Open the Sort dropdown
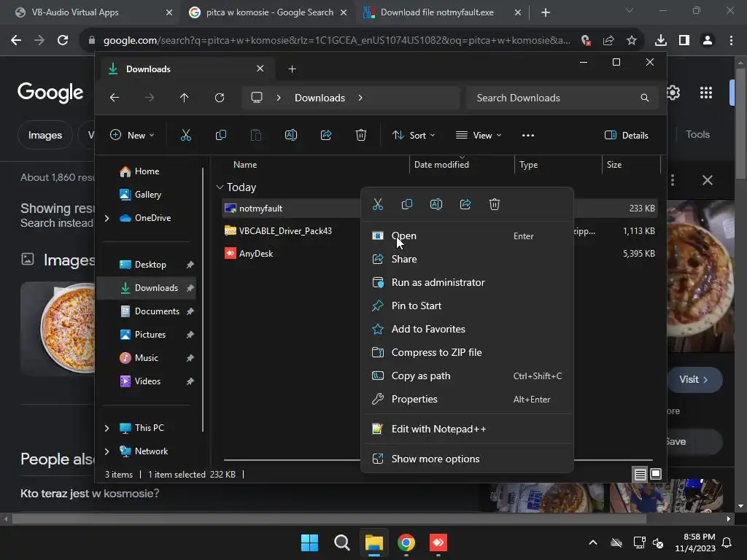747x560 pixels. (414, 135)
